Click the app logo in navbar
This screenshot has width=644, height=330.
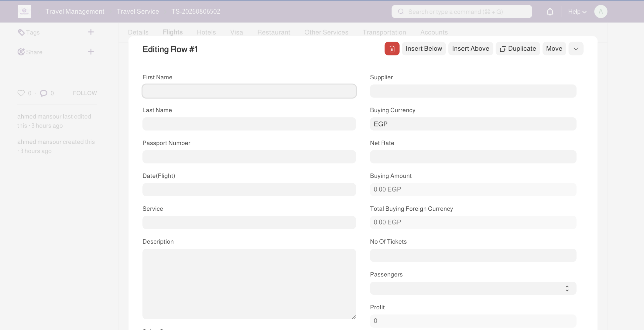pyautogui.click(x=24, y=11)
